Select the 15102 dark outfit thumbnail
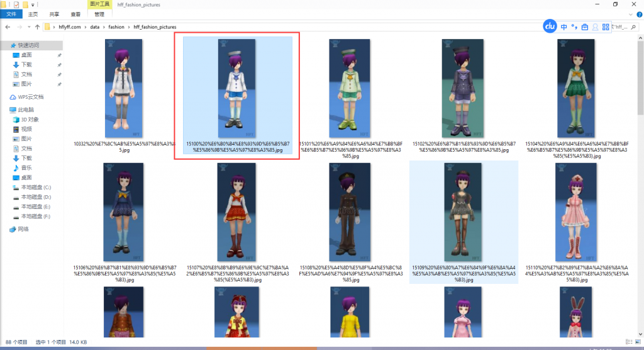 [x=462, y=88]
